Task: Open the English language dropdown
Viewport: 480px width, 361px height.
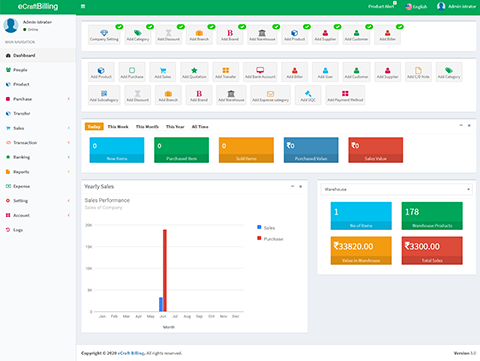Action: point(416,6)
